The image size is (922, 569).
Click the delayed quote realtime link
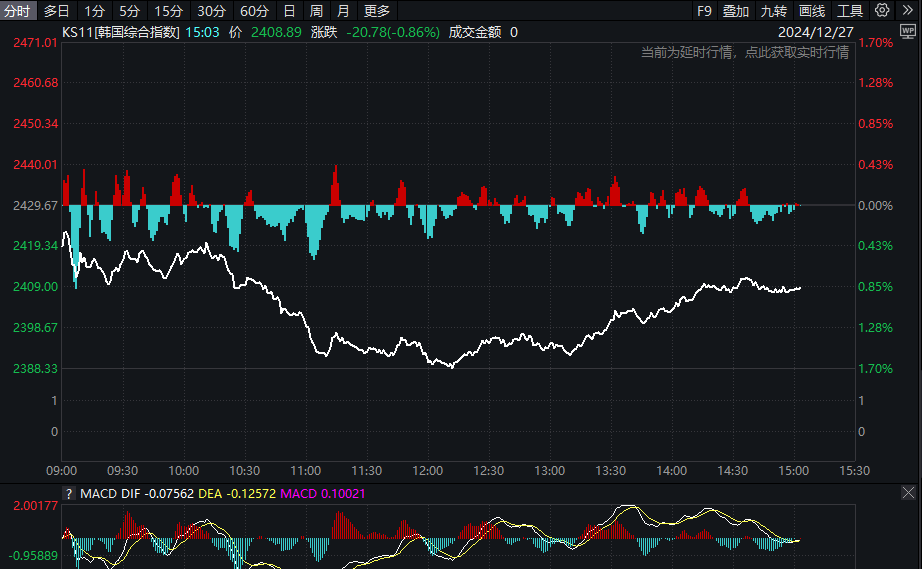click(x=745, y=52)
